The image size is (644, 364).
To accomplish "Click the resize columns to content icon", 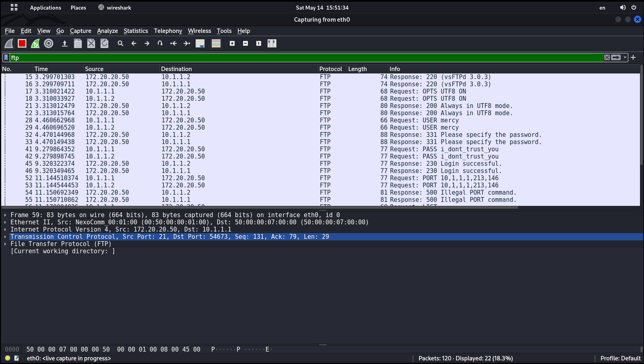I will (x=272, y=43).
